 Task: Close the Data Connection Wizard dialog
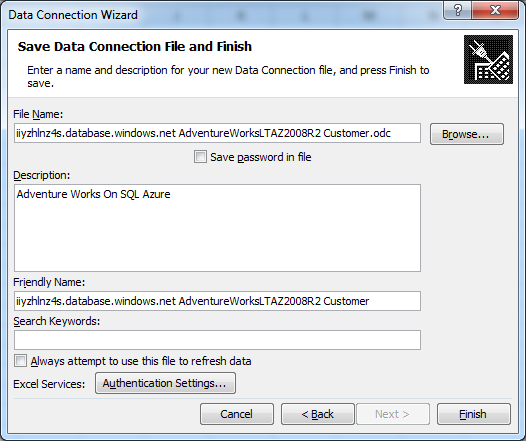tap(495, 10)
